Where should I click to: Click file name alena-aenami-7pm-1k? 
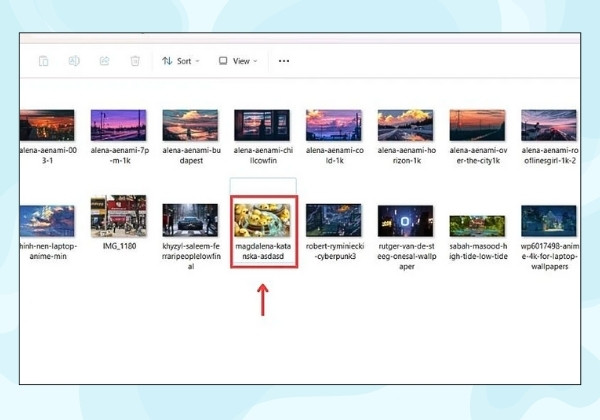coord(119,155)
